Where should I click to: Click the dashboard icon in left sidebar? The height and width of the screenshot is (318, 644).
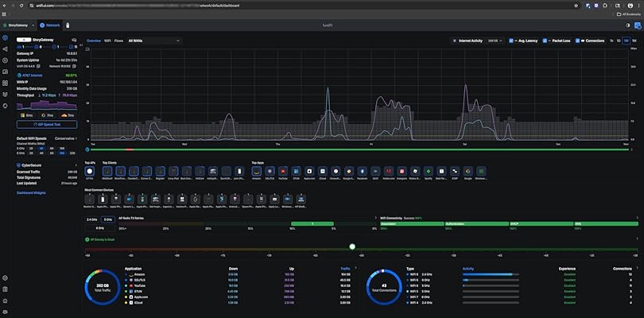pyautogui.click(x=6, y=37)
